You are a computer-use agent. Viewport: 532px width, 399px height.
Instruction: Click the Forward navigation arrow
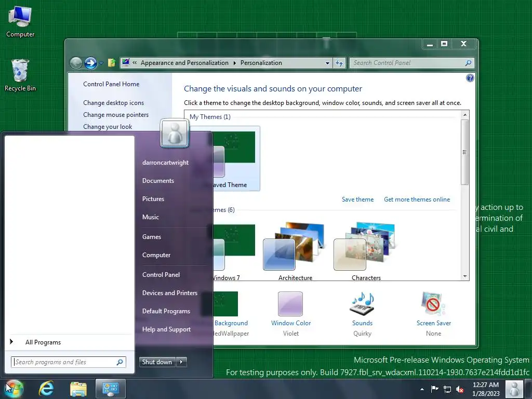coord(90,63)
